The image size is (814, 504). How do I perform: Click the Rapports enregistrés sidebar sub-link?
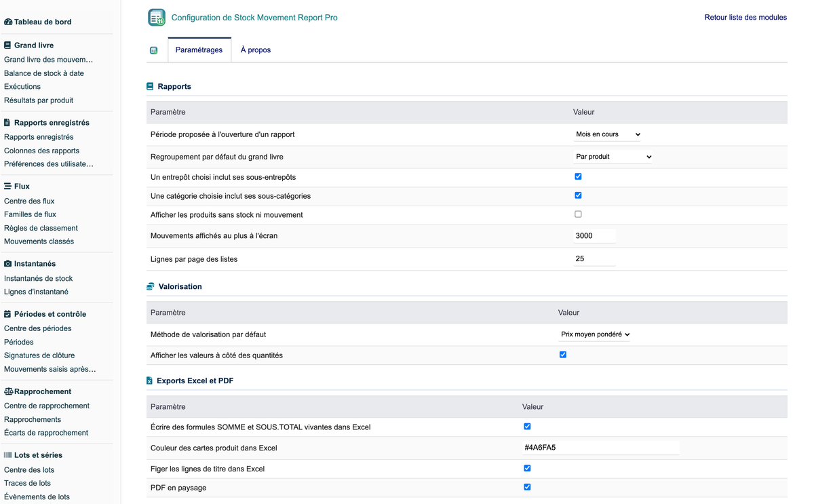click(39, 137)
